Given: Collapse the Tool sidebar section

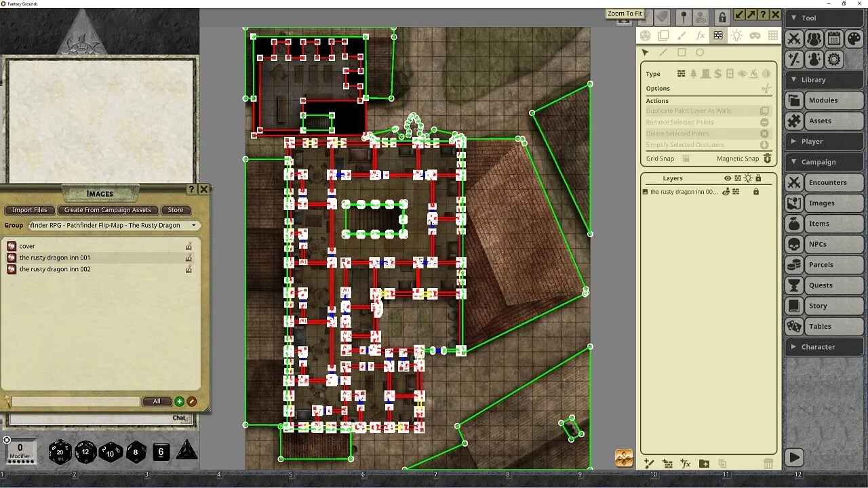Looking at the screenshot, I should pyautogui.click(x=825, y=18).
